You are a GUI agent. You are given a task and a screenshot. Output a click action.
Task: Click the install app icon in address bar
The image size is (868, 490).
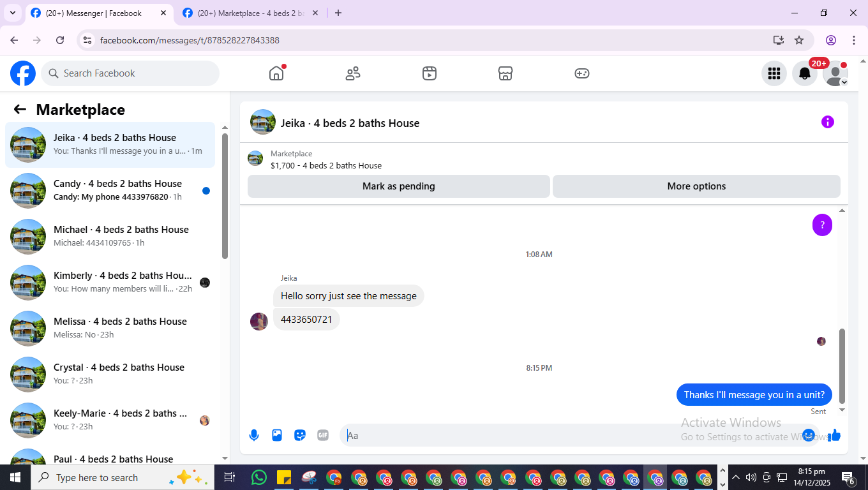(x=778, y=40)
